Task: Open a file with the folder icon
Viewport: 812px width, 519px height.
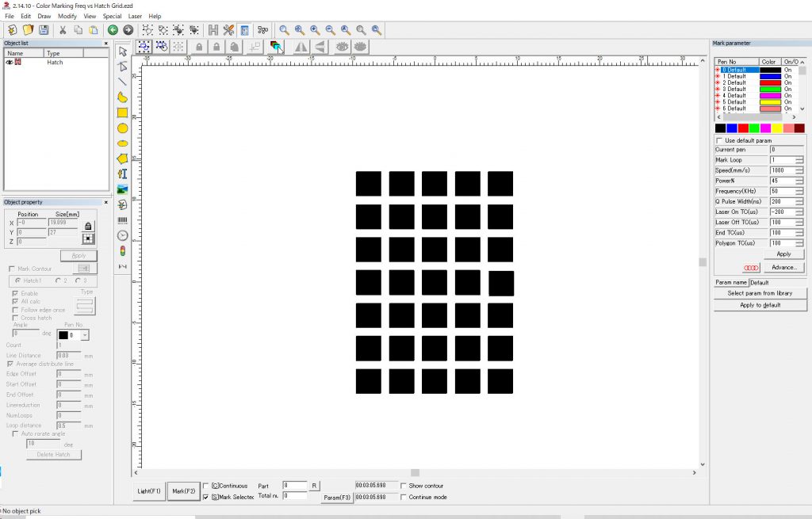Action: (x=28, y=30)
